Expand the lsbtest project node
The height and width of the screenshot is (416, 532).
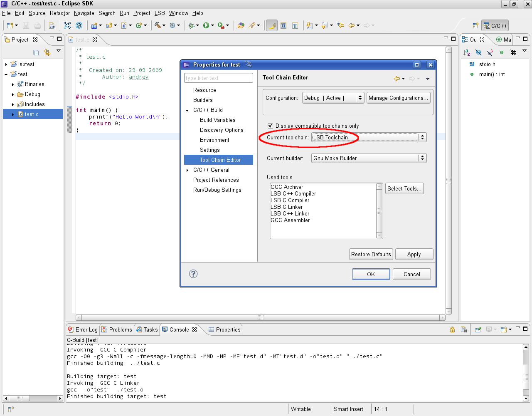point(6,64)
